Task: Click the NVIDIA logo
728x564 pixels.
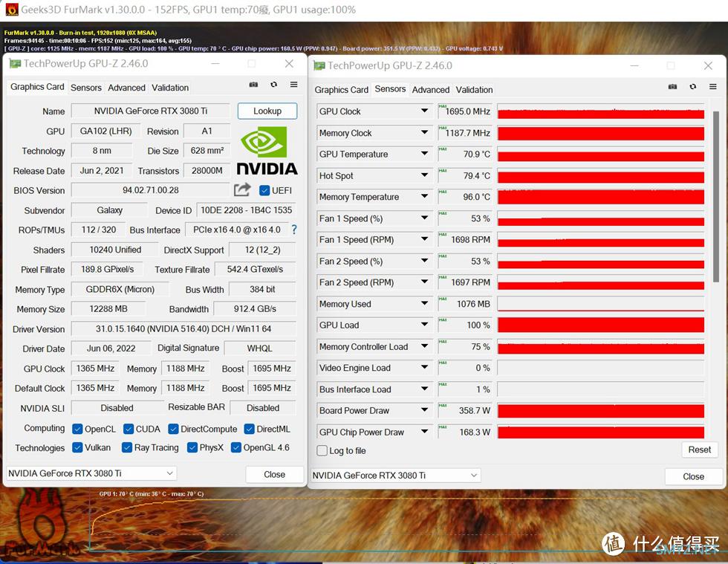Action: [267, 151]
